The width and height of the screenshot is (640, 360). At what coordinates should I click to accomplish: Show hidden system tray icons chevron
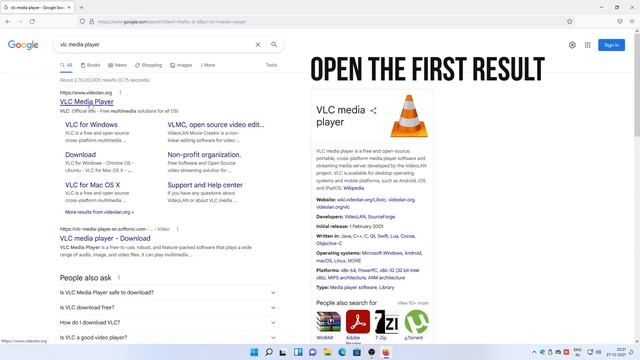click(534, 352)
